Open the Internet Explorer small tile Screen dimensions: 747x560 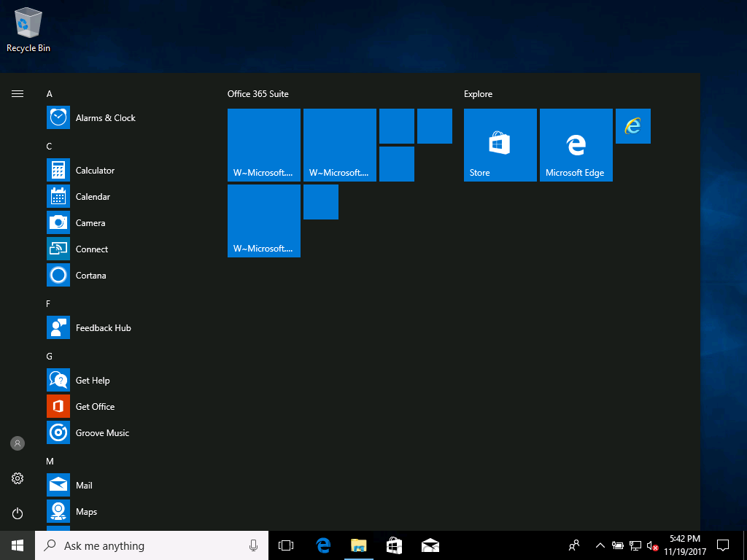pyautogui.click(x=633, y=125)
